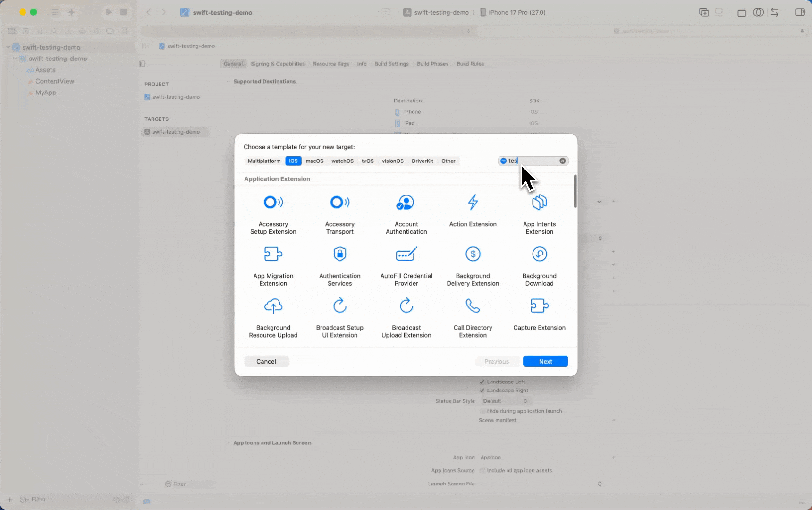Screen dimensions: 812x510
Task: Choose the App Migration Extension template
Action: click(x=273, y=266)
